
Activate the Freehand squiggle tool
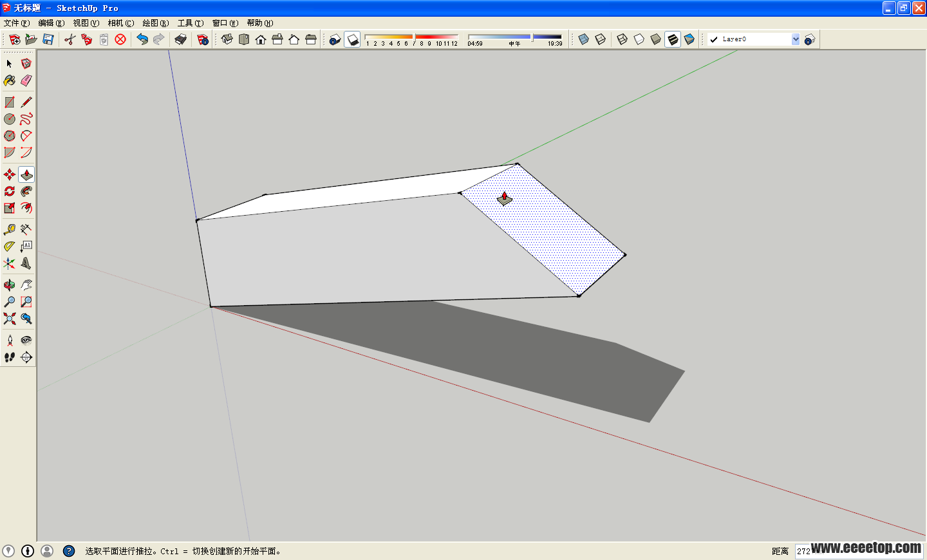26,119
